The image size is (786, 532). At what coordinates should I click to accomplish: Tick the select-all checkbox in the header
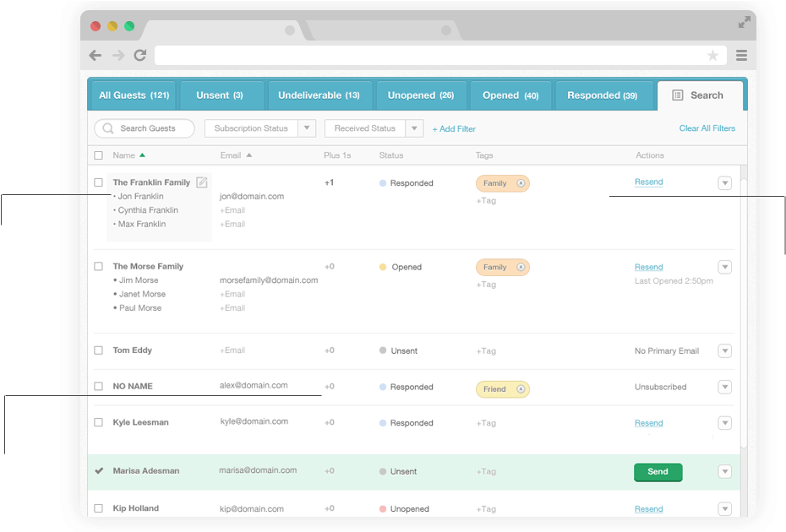tap(99, 155)
